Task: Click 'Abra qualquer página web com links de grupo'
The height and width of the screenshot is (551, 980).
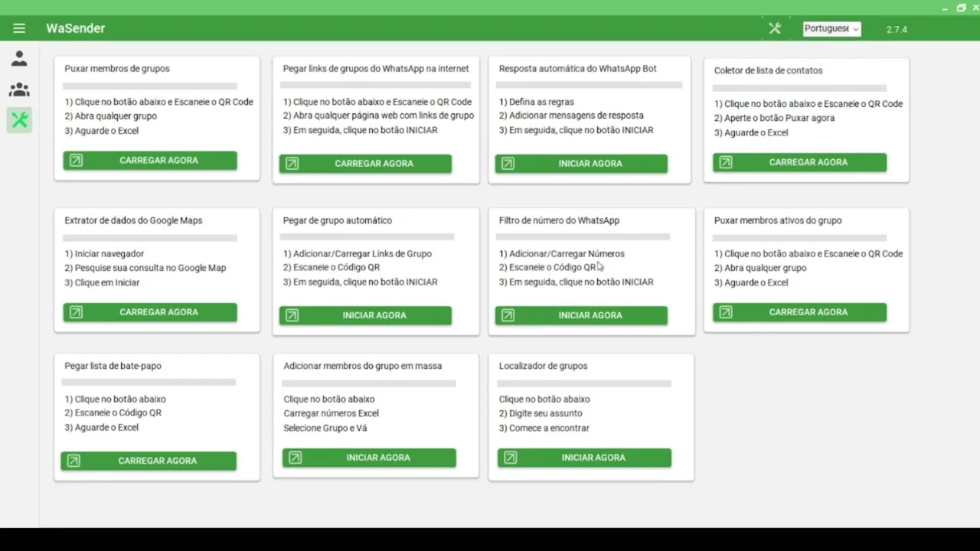Action: coord(378,116)
